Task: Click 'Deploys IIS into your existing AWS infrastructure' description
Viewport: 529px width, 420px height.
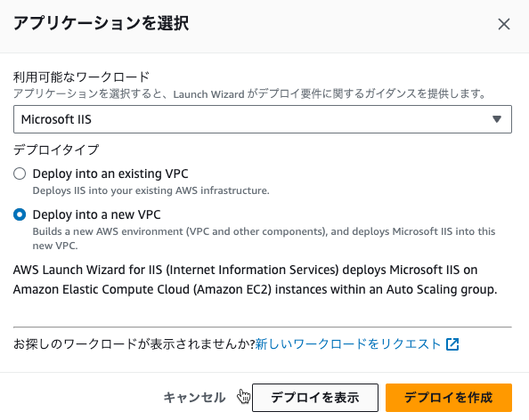Action: tap(151, 190)
